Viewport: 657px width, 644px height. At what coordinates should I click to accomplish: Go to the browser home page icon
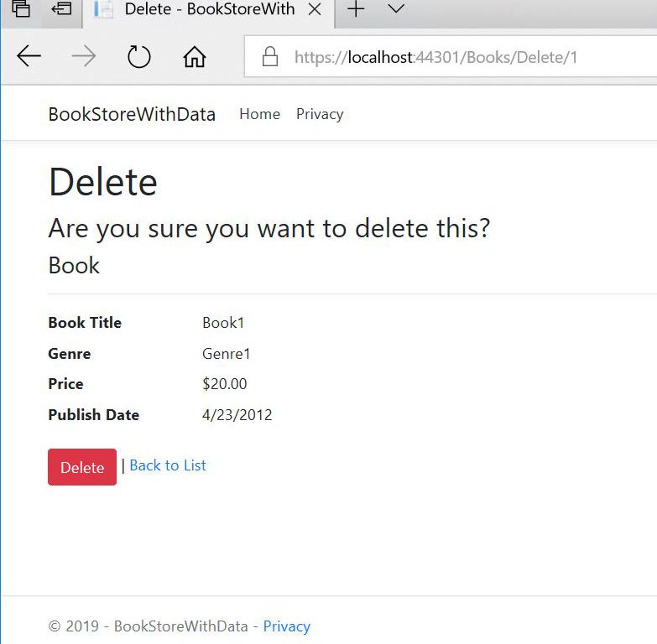194,56
